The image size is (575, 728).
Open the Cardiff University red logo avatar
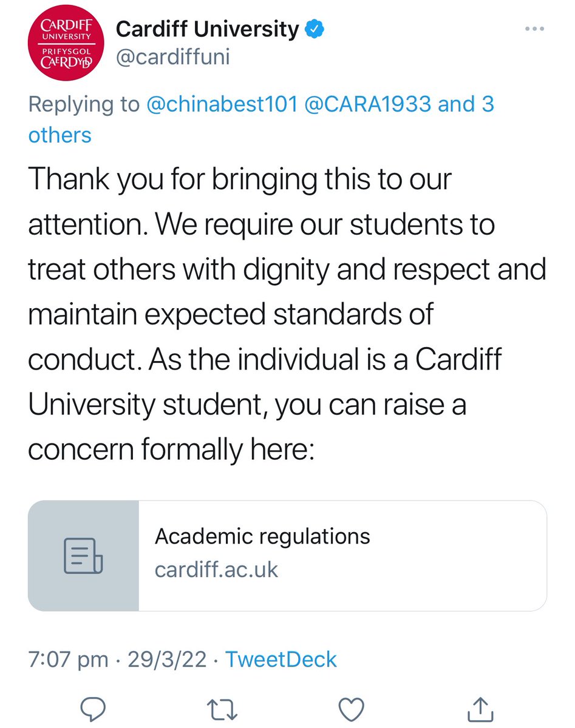(x=66, y=47)
